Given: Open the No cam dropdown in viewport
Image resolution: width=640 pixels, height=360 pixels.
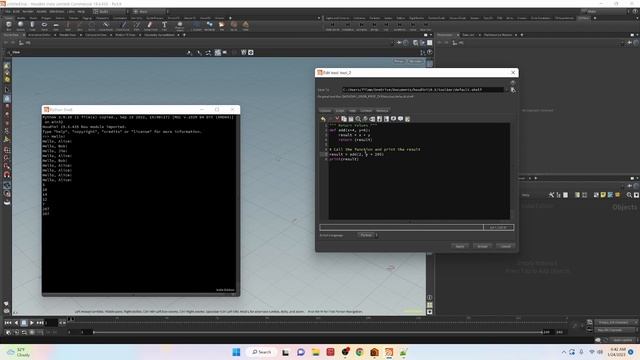Looking at the screenshot, I should coord(416,61).
